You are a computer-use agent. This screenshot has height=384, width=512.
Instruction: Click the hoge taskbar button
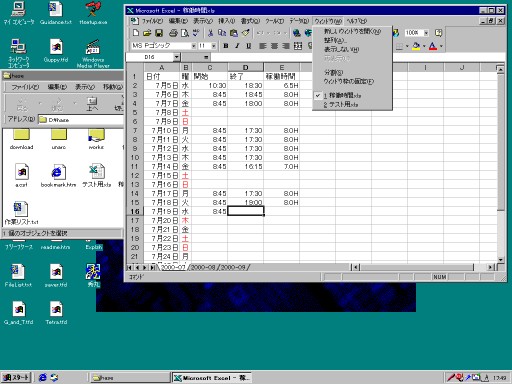coord(130,378)
